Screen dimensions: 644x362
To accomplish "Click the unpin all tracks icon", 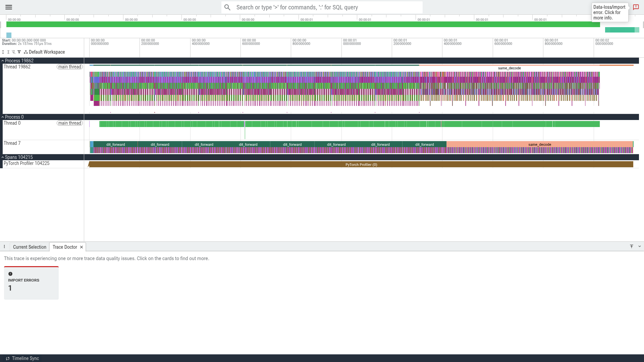I will 14,52.
